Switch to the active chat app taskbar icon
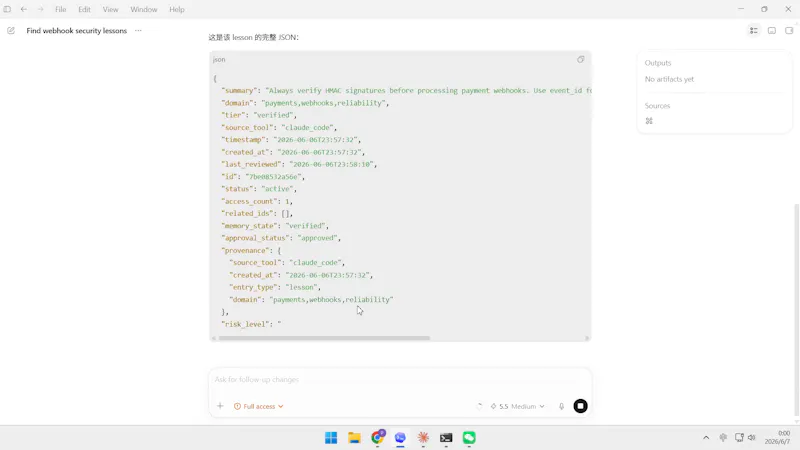 pos(400,438)
